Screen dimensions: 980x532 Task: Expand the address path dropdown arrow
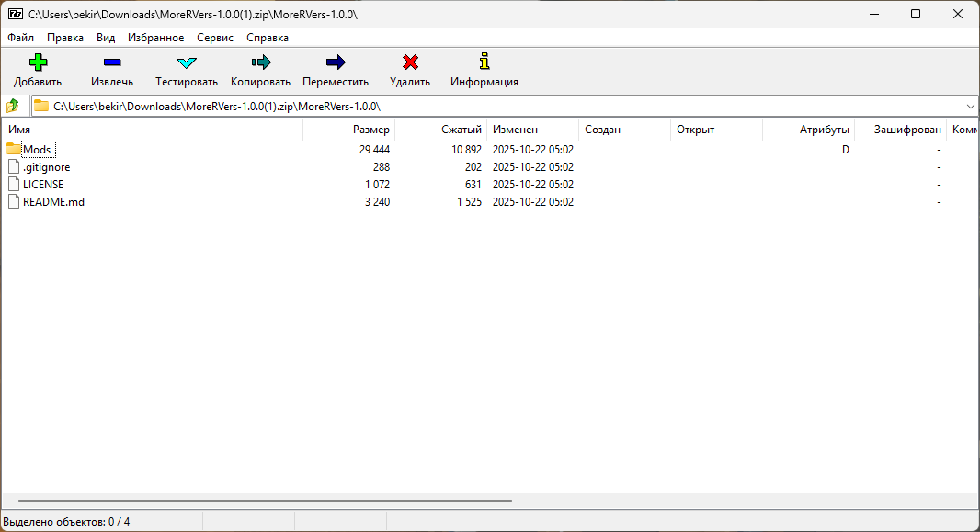pyautogui.click(x=970, y=106)
